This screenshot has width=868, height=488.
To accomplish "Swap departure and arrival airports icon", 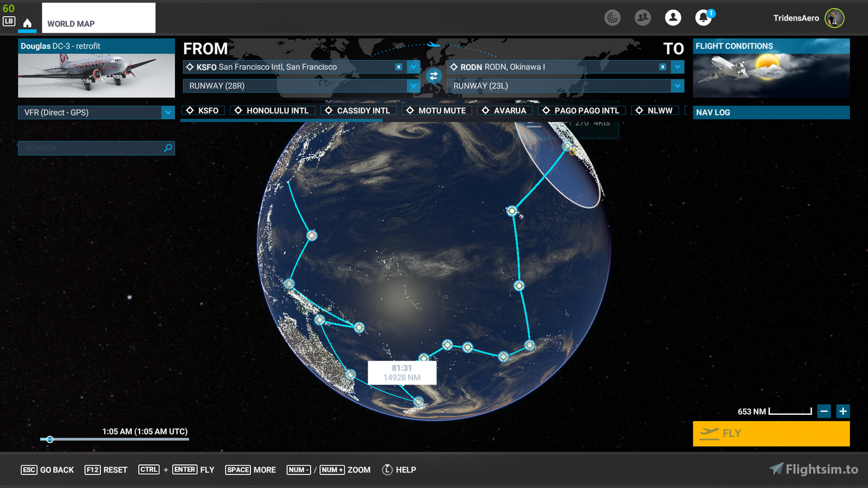I will pos(433,76).
